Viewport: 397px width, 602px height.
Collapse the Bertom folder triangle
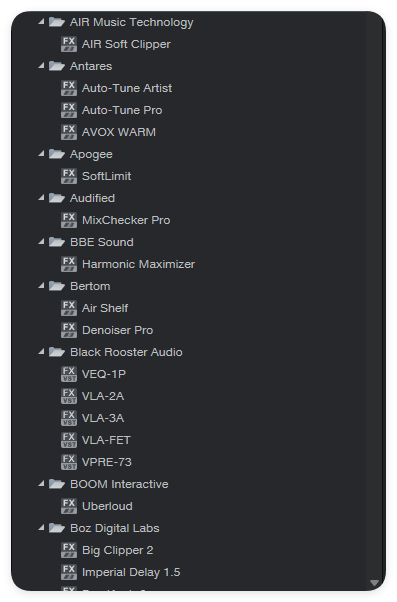tap(41, 286)
